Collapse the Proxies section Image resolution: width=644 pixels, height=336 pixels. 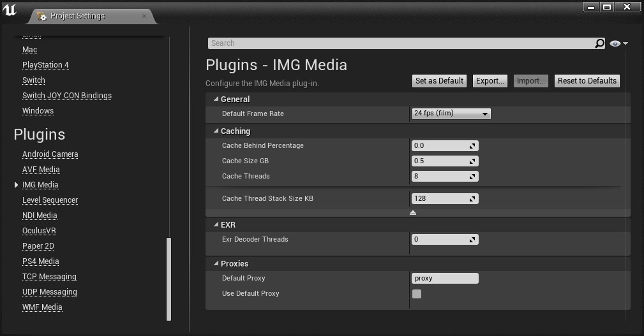216,263
